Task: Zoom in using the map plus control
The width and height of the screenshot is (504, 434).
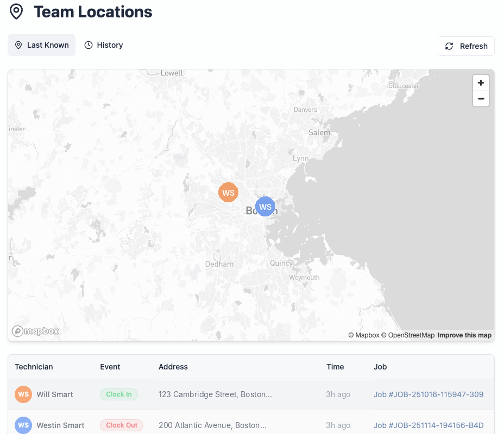Action: pos(481,82)
